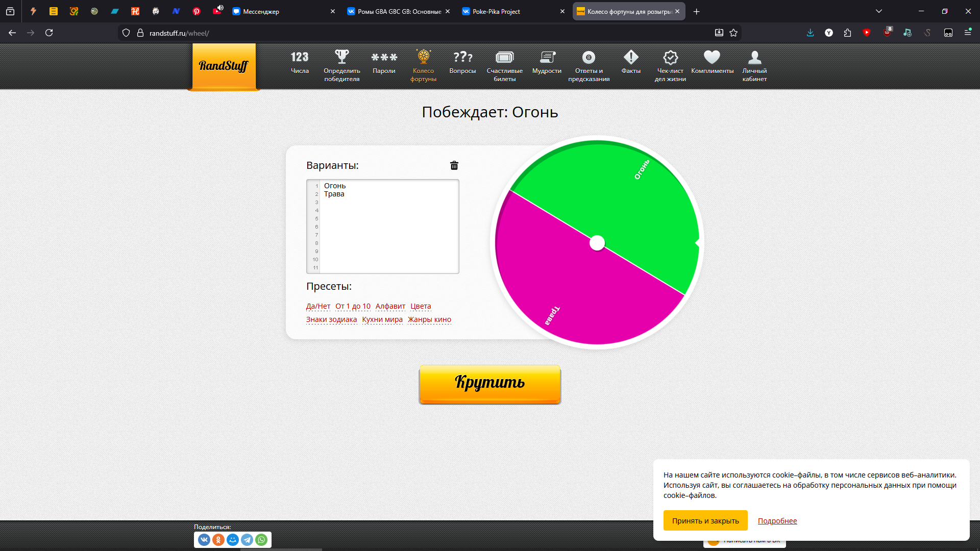
Task: Share via the VK icon
Action: (204, 540)
